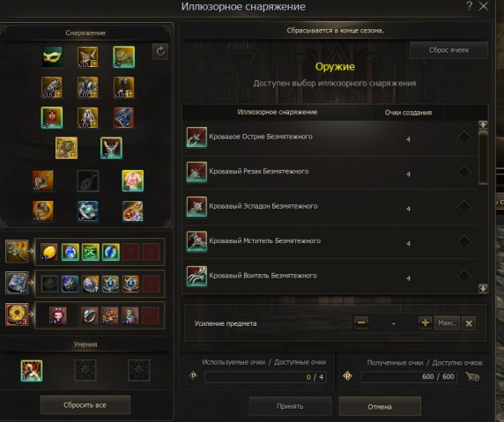Click the weapon list scrollbar thumb
This screenshot has width=504, height=422.
[483, 158]
